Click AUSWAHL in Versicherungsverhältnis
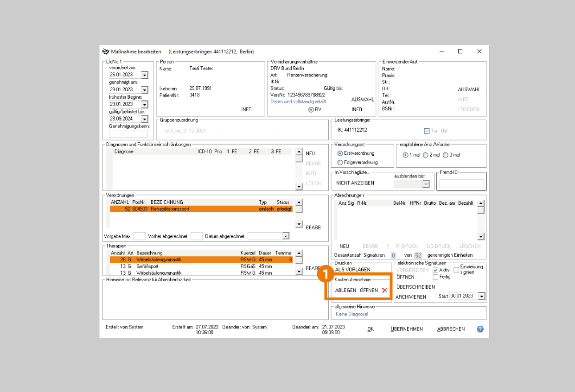The height and width of the screenshot is (392, 575). point(363,100)
